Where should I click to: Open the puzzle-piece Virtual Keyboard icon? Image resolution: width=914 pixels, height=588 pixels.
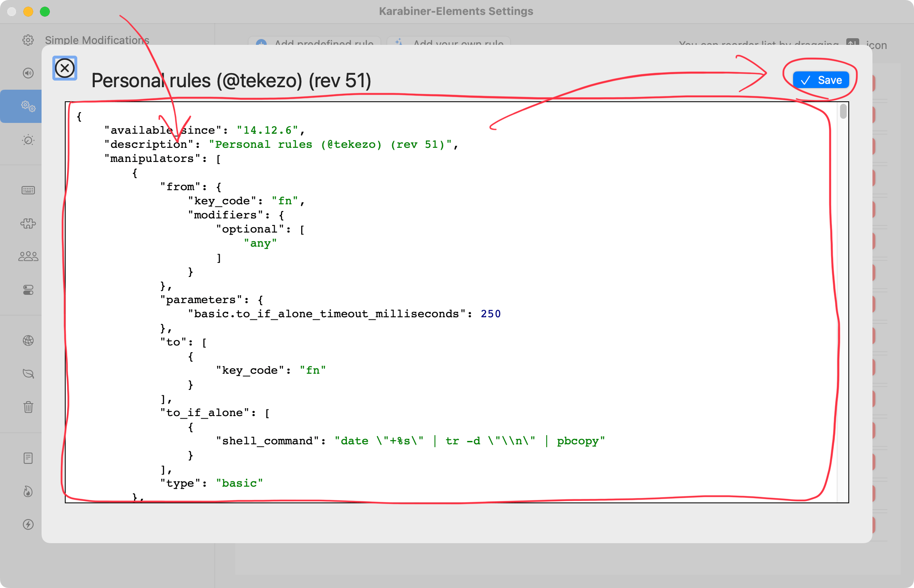point(28,223)
